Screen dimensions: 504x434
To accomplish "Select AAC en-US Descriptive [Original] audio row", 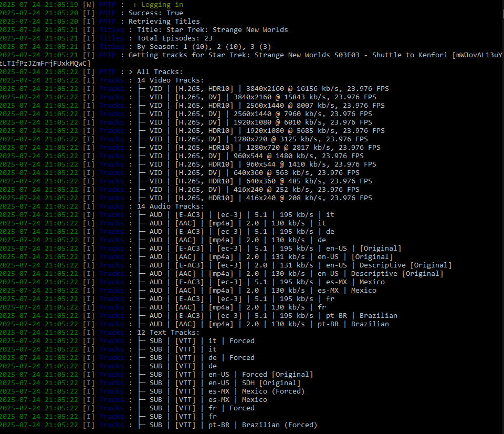I will point(290,273).
